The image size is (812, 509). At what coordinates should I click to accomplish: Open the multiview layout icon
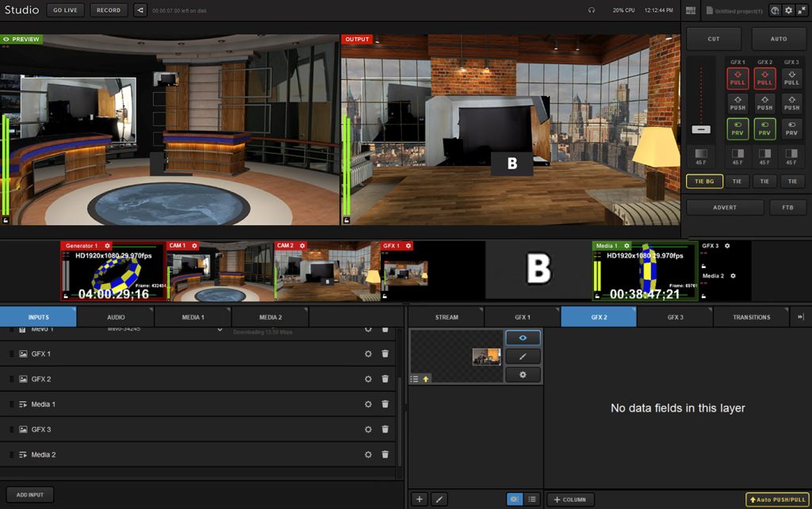coord(691,10)
